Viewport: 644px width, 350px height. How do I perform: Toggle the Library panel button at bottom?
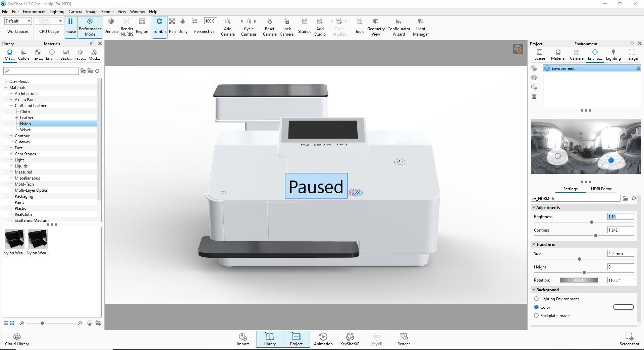pyautogui.click(x=269, y=339)
